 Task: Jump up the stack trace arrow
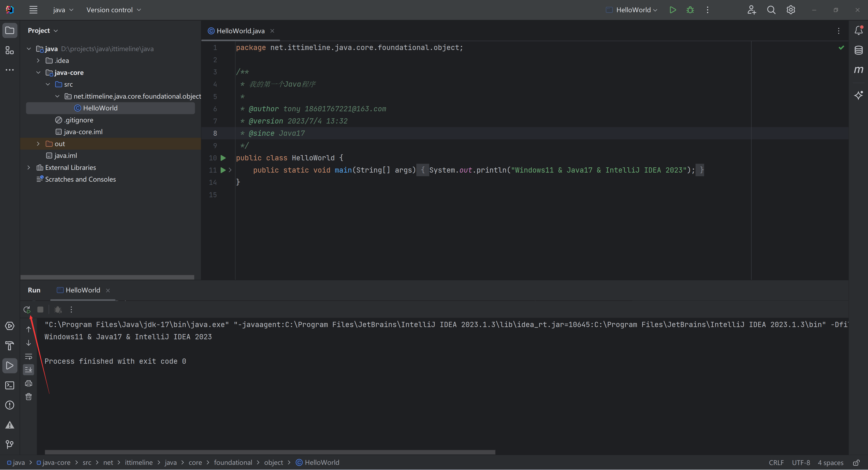[29, 329]
